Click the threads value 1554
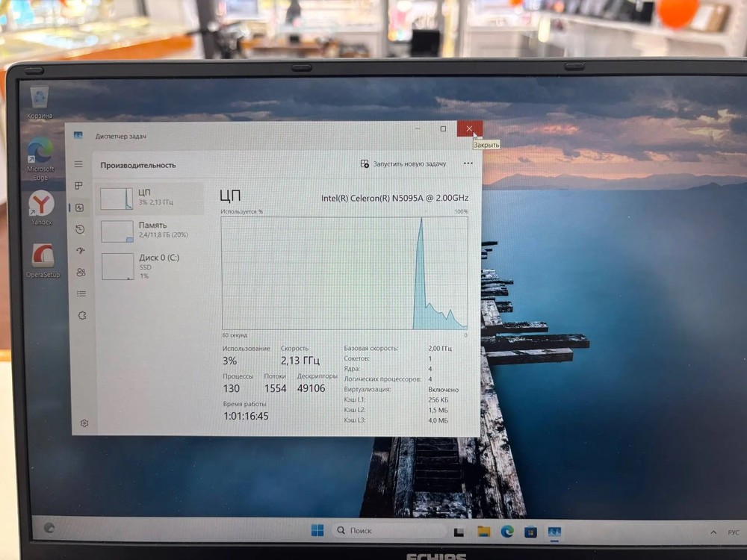Screen dimensions: 747x560 (x=276, y=388)
